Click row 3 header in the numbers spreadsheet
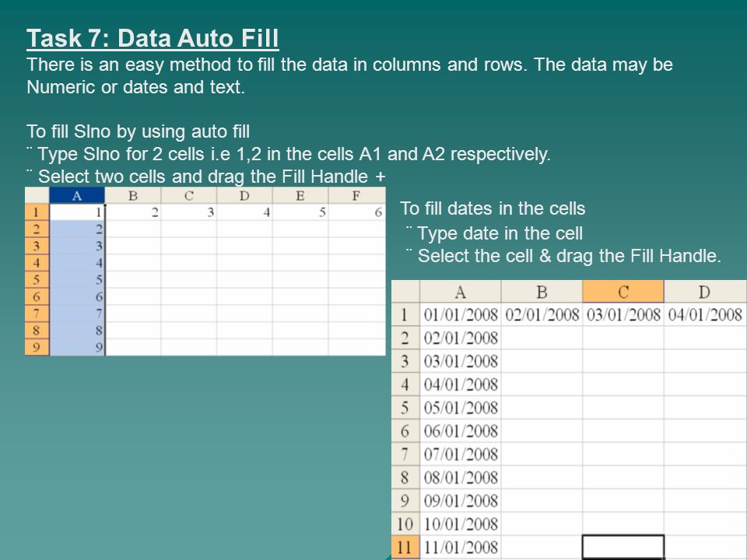The image size is (747, 560). click(37, 246)
